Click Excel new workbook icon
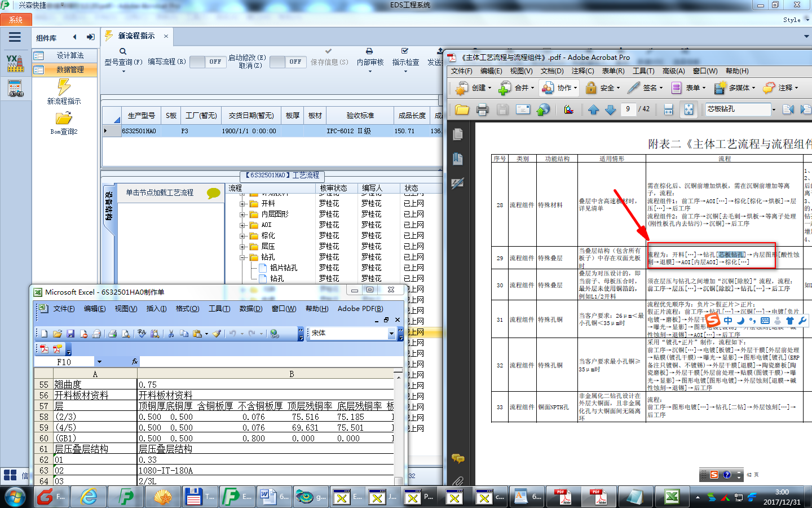 [44, 334]
